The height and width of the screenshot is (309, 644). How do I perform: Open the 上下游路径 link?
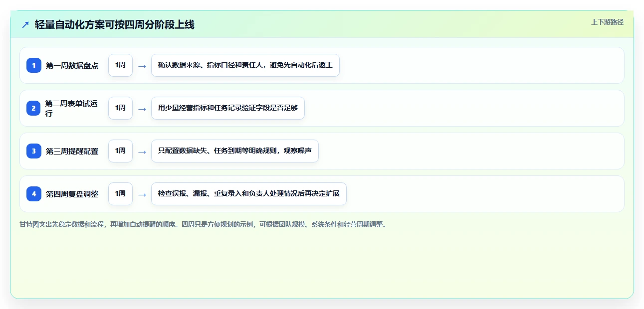click(x=607, y=22)
